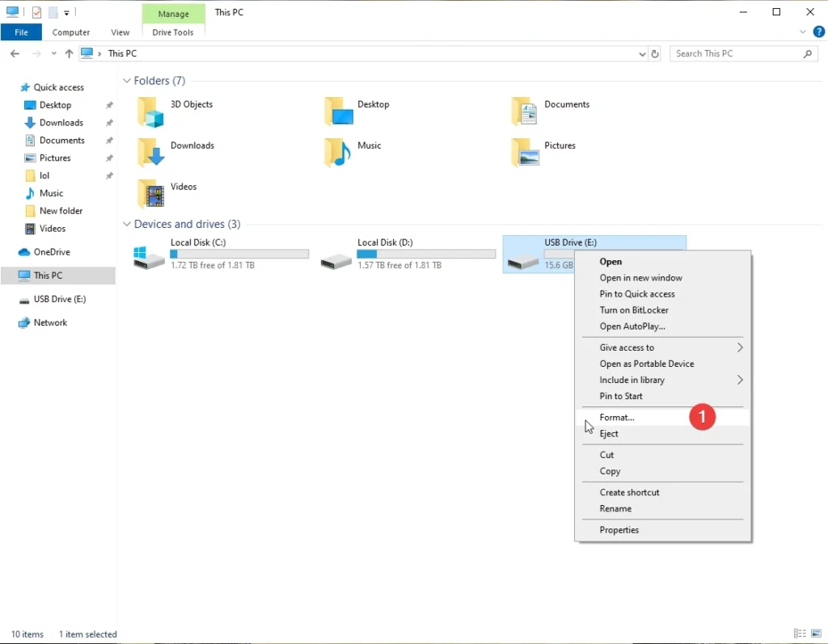Switch to the View ribbon tab
Screen dimensions: 828x644
pyautogui.click(x=120, y=32)
